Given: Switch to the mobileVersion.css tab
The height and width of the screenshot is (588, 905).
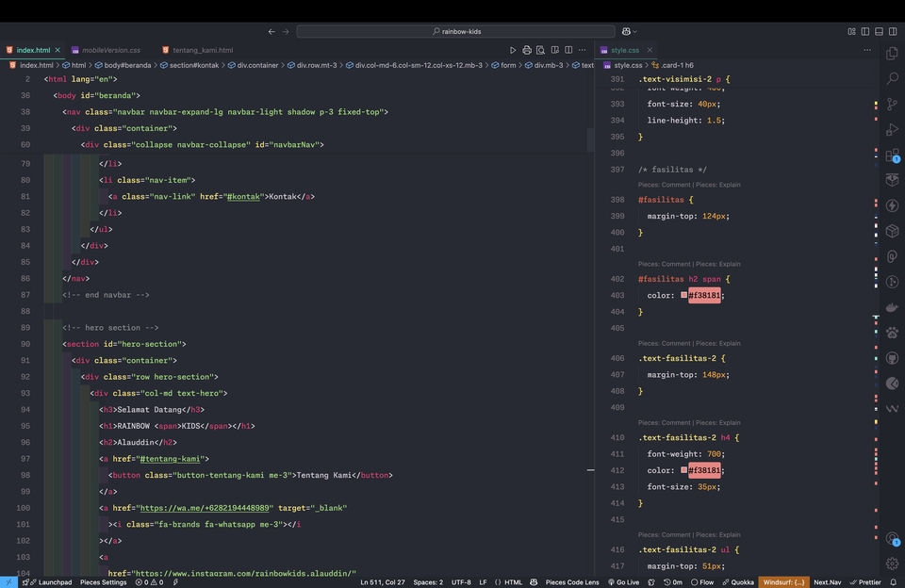Looking at the screenshot, I should click(x=111, y=50).
